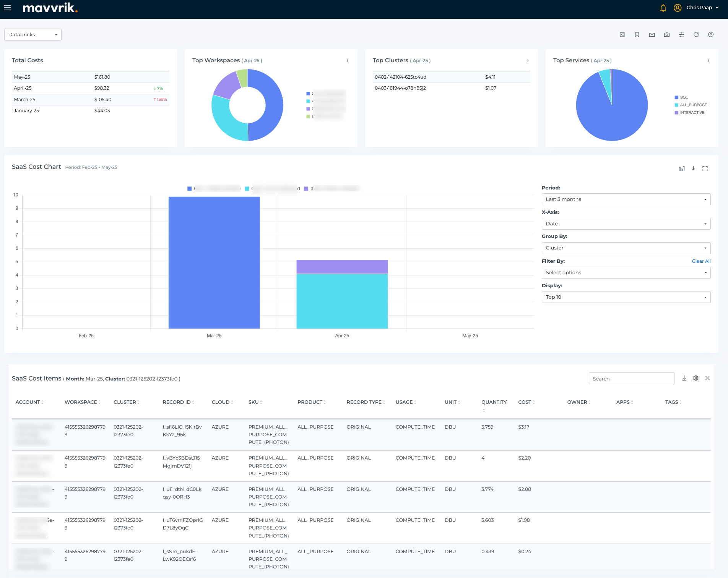The width and height of the screenshot is (728, 578).
Task: Open the notifications bell
Action: pos(663,8)
